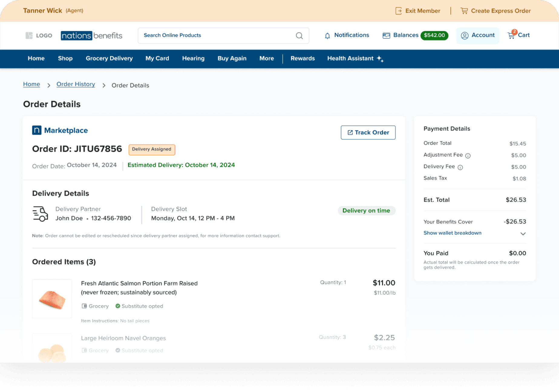559x392 pixels.
Task: Expand wallet breakdown chevron arrow
Action: click(523, 234)
